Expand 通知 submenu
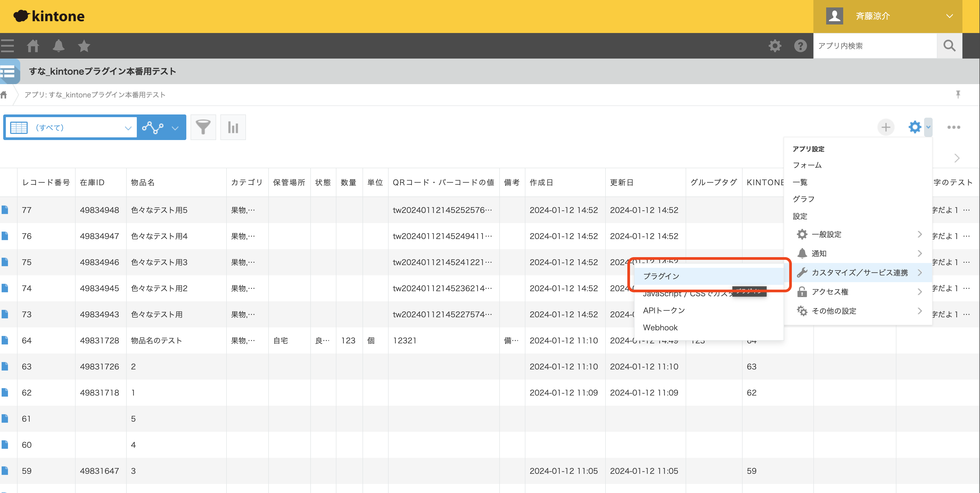The image size is (980, 493). (x=858, y=253)
